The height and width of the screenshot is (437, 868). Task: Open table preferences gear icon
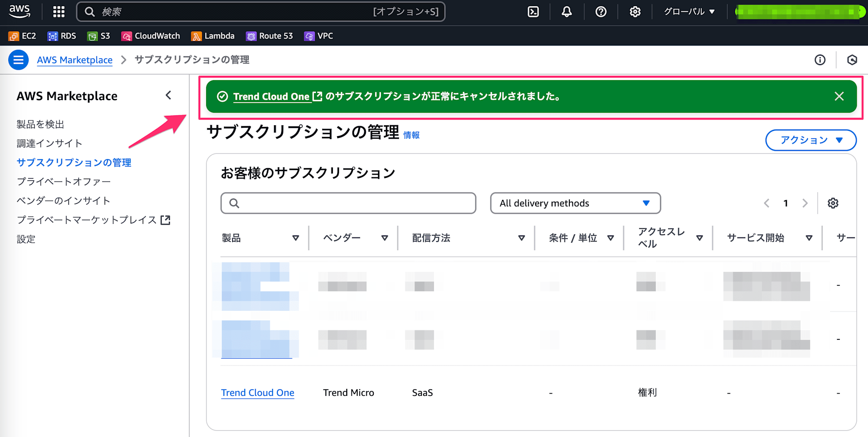pyautogui.click(x=833, y=203)
